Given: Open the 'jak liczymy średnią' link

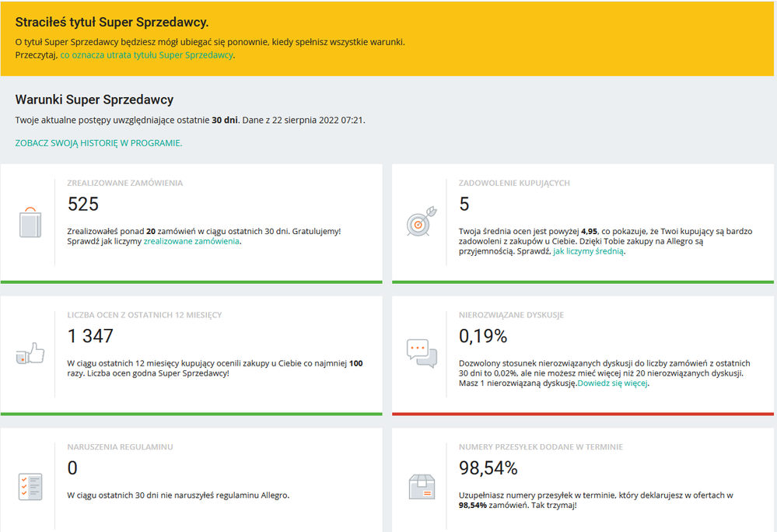Looking at the screenshot, I should pos(588,251).
